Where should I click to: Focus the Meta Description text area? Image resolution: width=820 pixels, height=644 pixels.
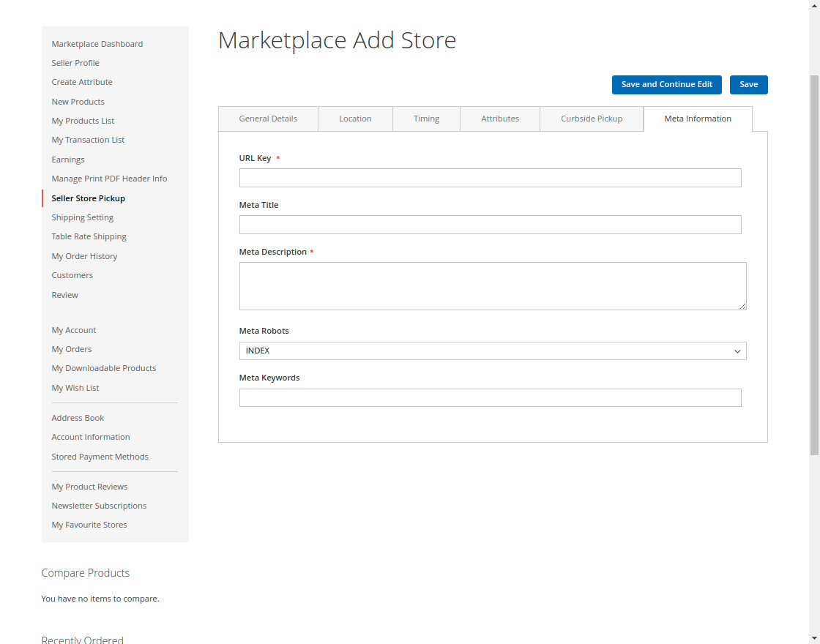492,285
